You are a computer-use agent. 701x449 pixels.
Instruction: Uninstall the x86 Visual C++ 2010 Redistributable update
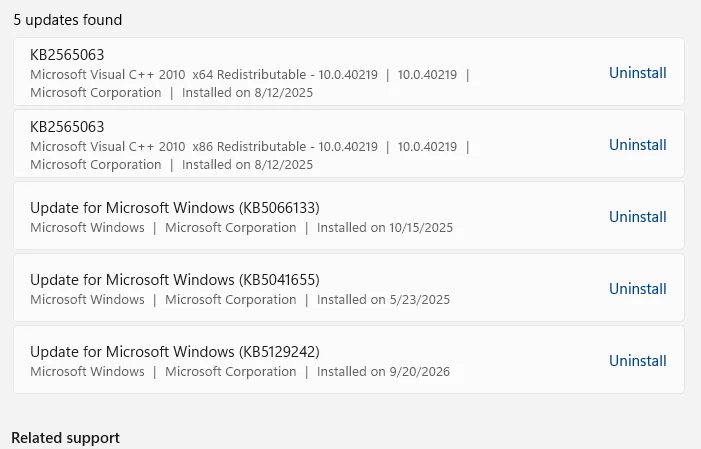[x=638, y=144]
